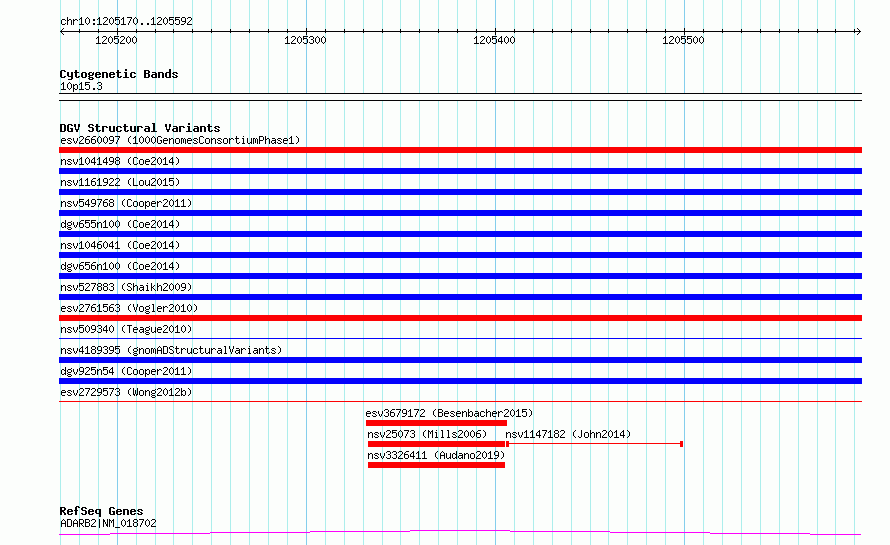Select the DGV Structural Variants heading
Image resolution: width=890 pixels, height=545 pixels.
140,128
